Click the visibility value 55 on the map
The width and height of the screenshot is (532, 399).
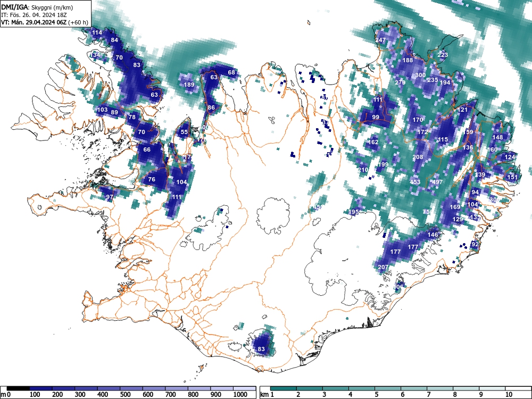pyautogui.click(x=184, y=132)
